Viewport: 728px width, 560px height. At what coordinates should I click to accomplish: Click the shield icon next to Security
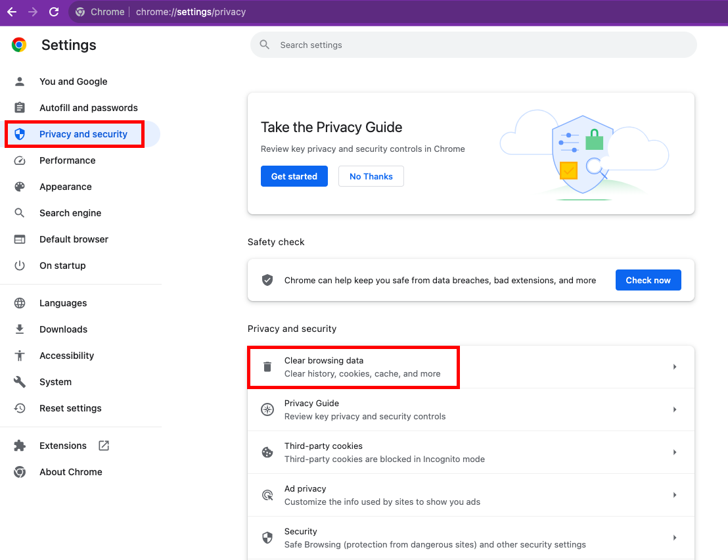click(x=267, y=538)
